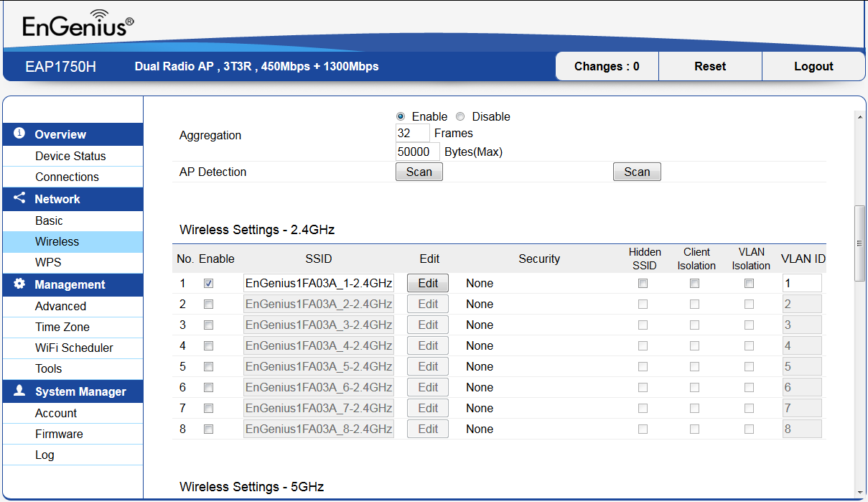Click the Network section header

[x=73, y=199]
